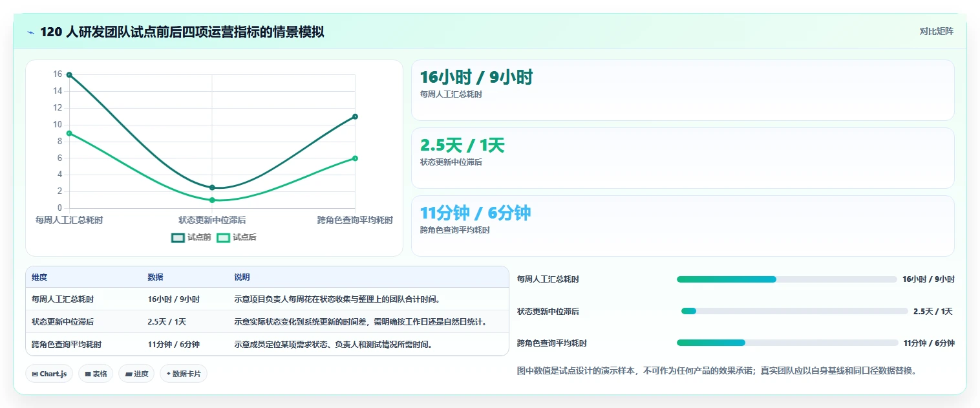
Task: Click the 2.5天 / 1天 data card
Action: click(683, 158)
